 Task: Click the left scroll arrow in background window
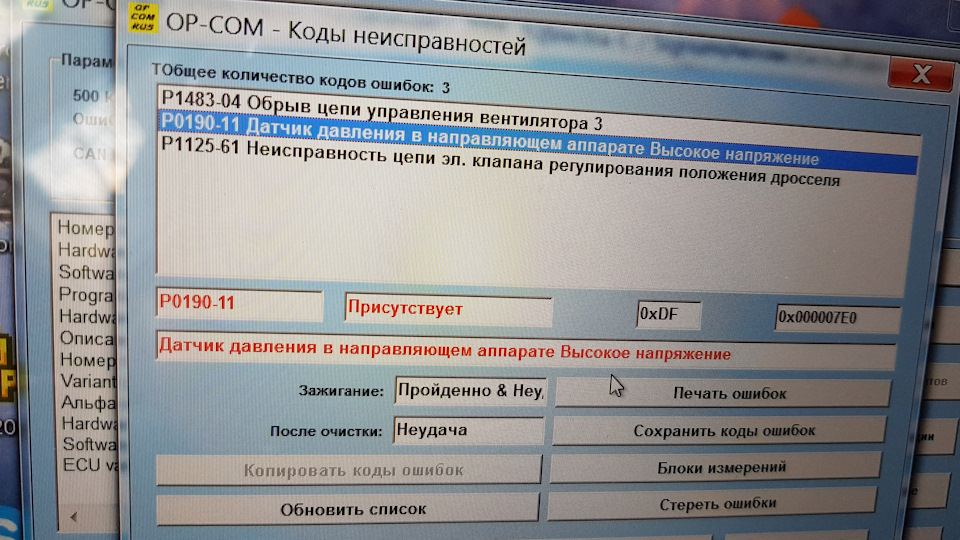(73, 517)
